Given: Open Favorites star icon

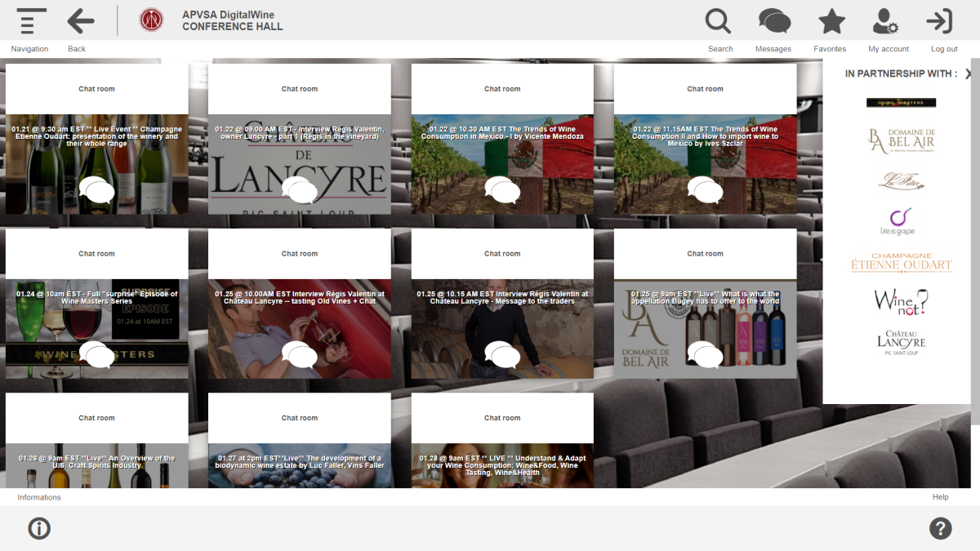Looking at the screenshot, I should pos(831,21).
